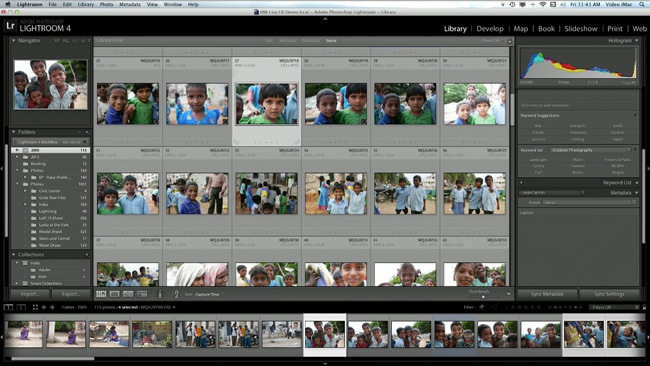This screenshot has height=366, width=650.
Task: Click second window display icon in filmstrip bar
Action: pyautogui.click(x=21, y=307)
